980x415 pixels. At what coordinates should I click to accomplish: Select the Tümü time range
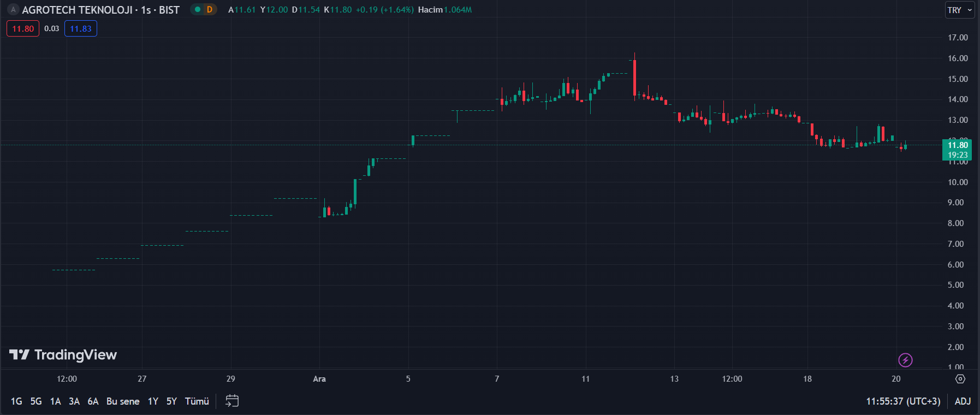(197, 401)
